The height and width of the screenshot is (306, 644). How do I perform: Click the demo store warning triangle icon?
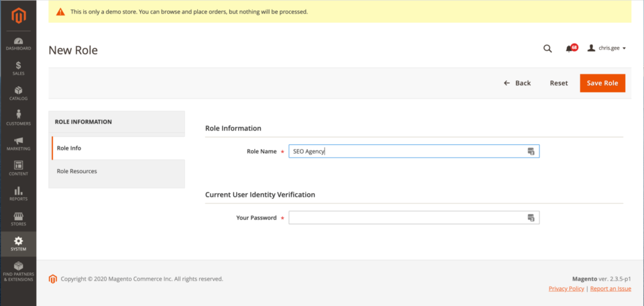coord(60,12)
